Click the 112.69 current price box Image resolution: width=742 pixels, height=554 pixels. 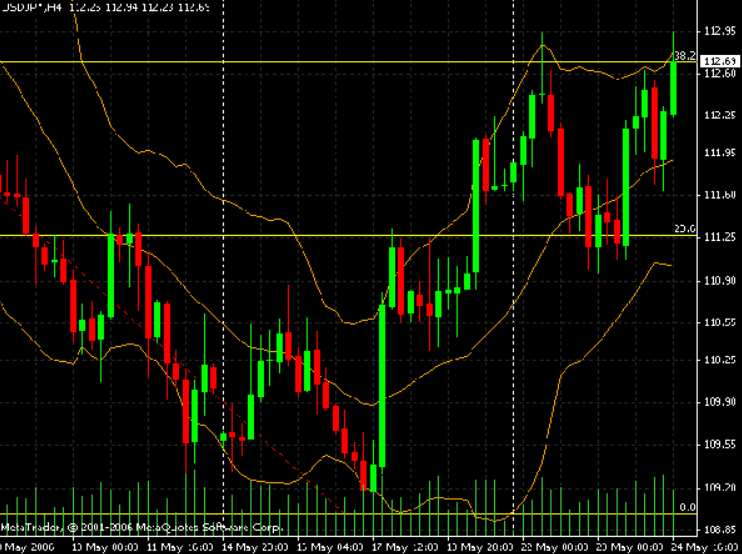(721, 62)
